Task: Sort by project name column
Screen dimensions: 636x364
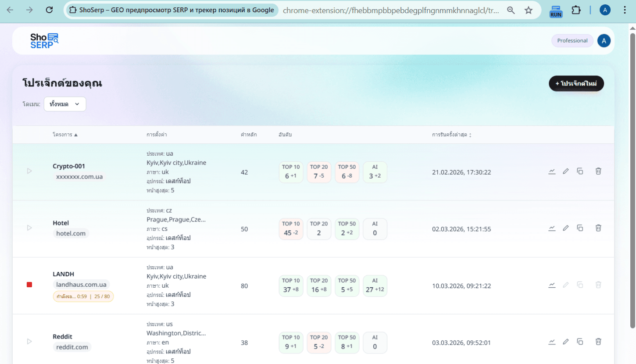Action: tap(65, 135)
